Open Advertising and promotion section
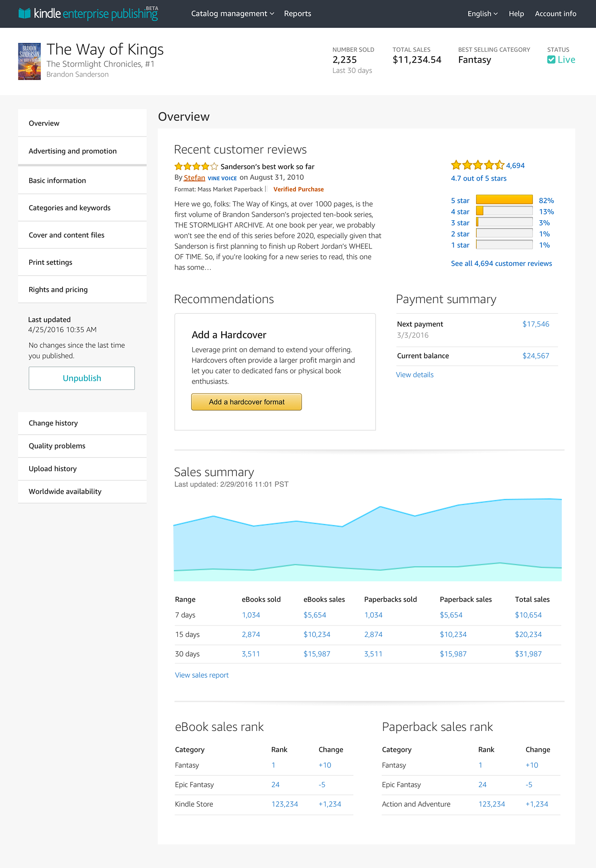This screenshot has width=596, height=868. click(x=82, y=151)
